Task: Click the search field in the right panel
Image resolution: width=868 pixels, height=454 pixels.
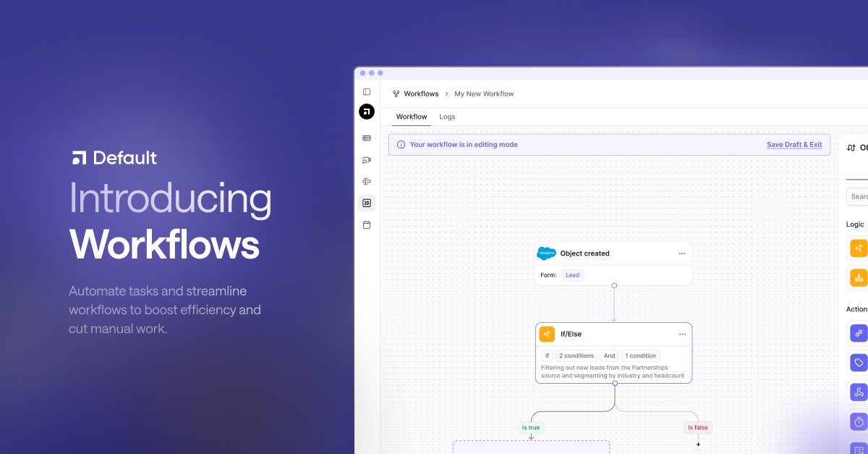Action: point(859,196)
